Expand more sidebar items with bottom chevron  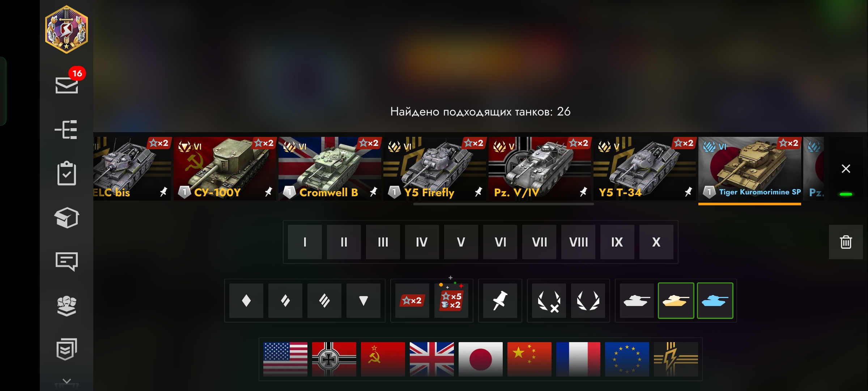click(67, 381)
